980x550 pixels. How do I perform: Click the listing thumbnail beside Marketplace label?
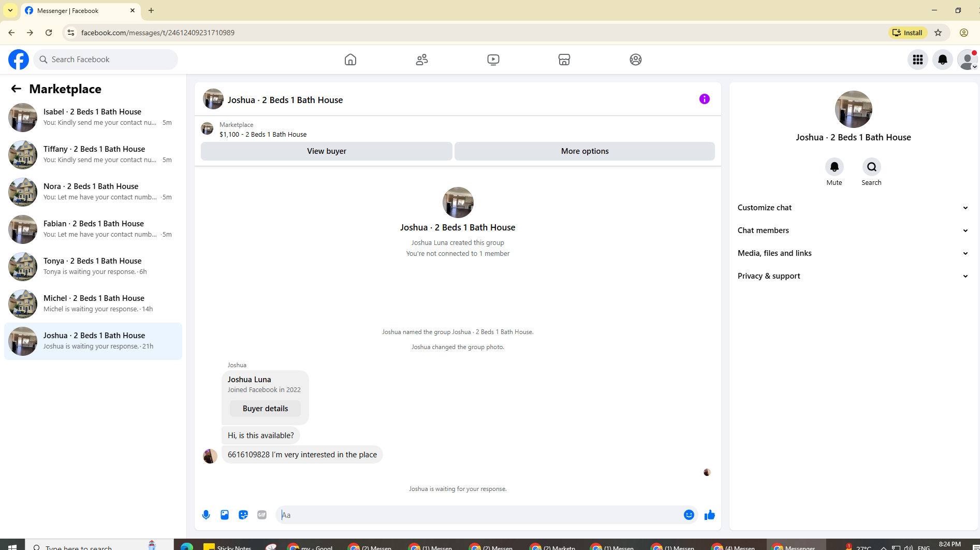(207, 128)
